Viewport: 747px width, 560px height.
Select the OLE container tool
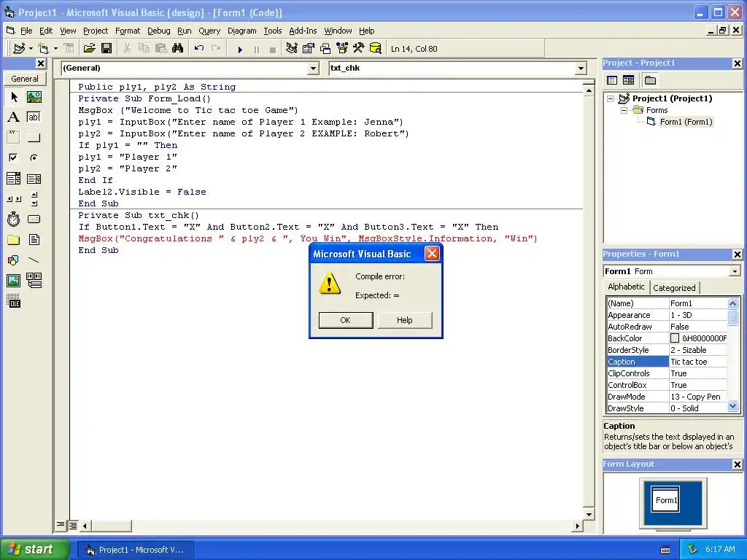14,301
